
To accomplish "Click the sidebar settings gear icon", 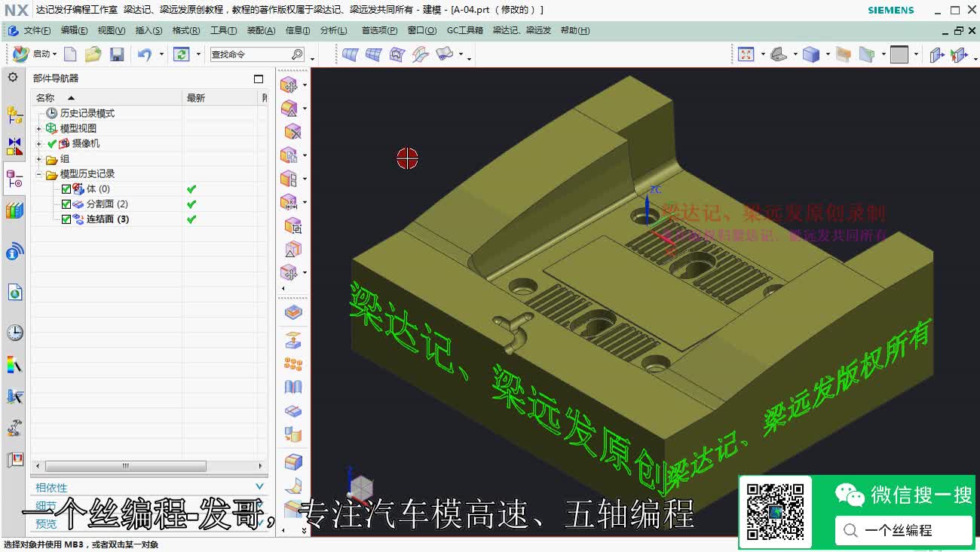I will point(13,77).
